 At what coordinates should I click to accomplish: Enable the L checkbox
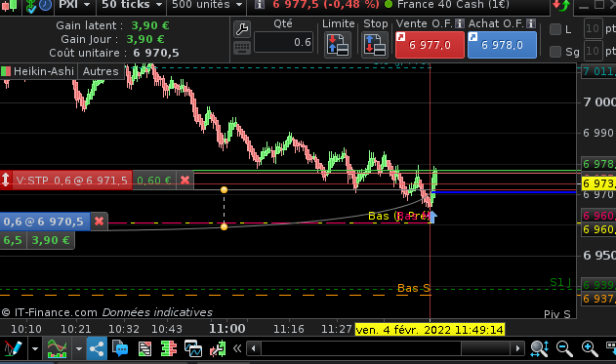[x=555, y=29]
